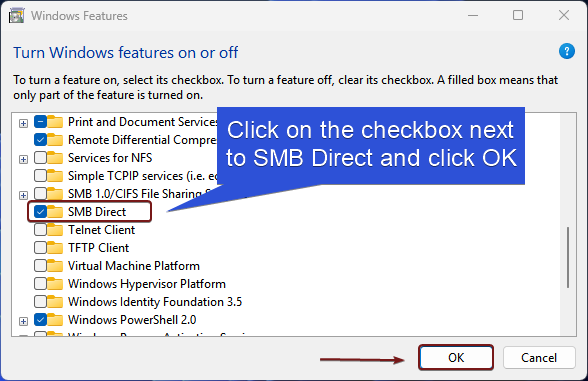Click the features list vertical scrollbar thumb
The height and width of the screenshot is (381, 588).
click(568, 257)
